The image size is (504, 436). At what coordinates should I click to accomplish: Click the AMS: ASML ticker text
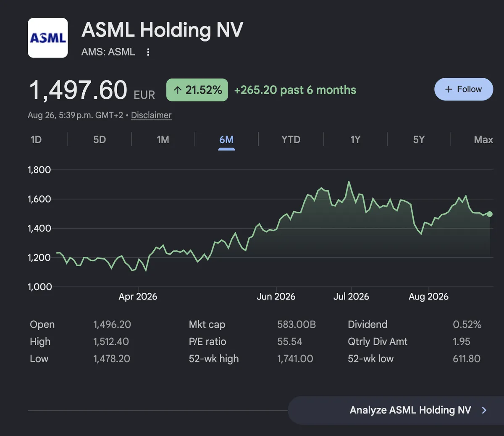pyautogui.click(x=108, y=52)
